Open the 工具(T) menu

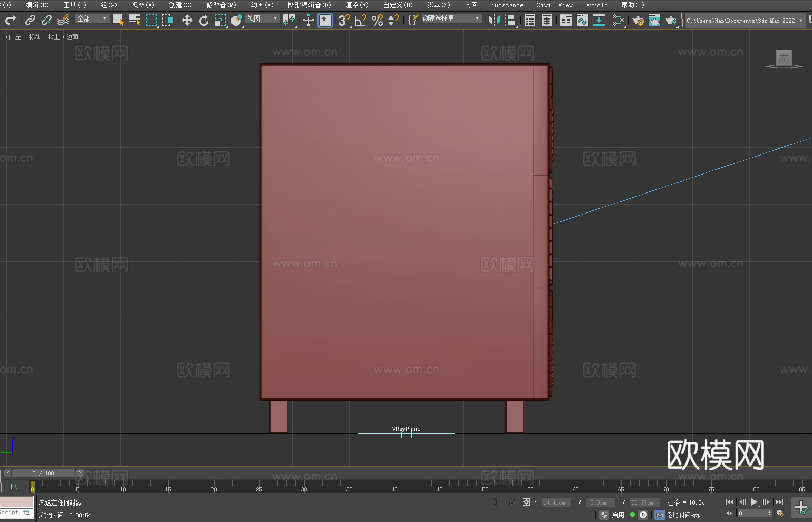[x=75, y=5]
